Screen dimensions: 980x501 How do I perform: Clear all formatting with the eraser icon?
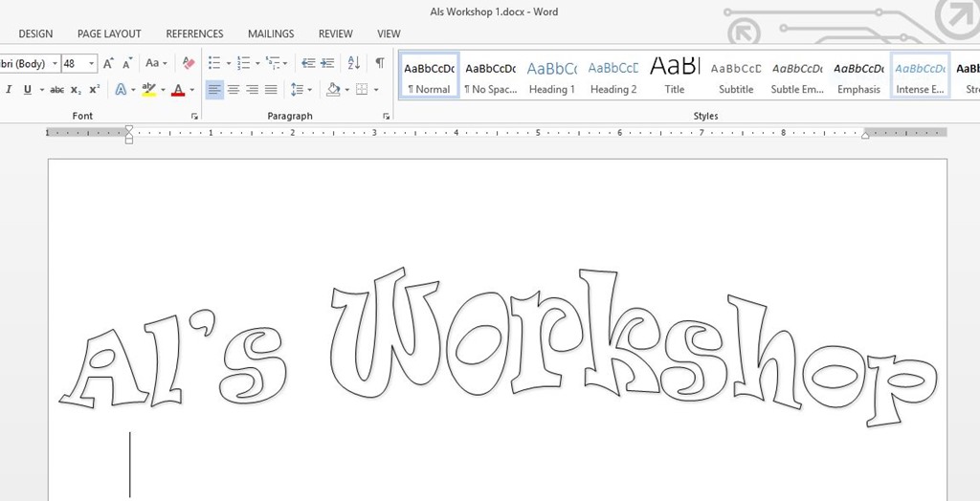tap(189, 63)
